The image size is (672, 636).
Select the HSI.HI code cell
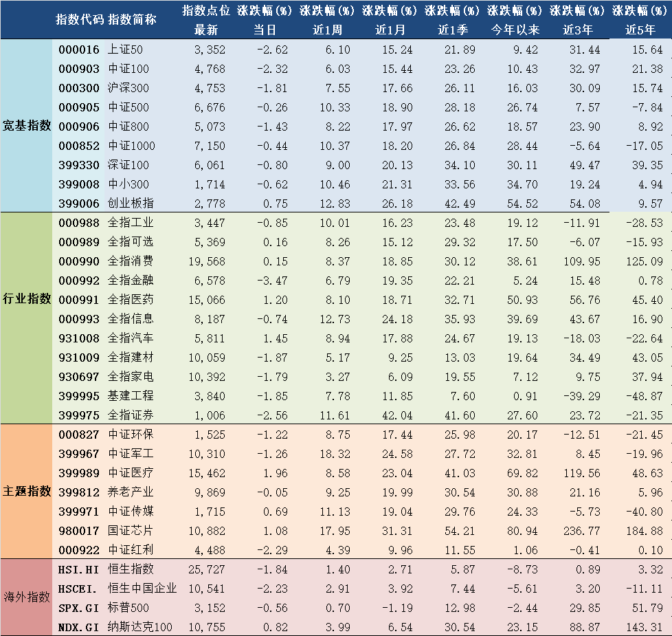tap(78, 569)
